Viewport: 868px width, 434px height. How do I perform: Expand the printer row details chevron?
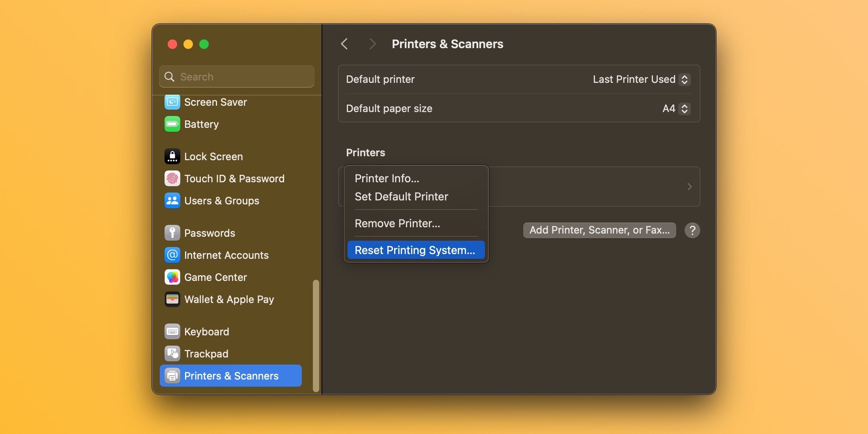click(x=689, y=187)
